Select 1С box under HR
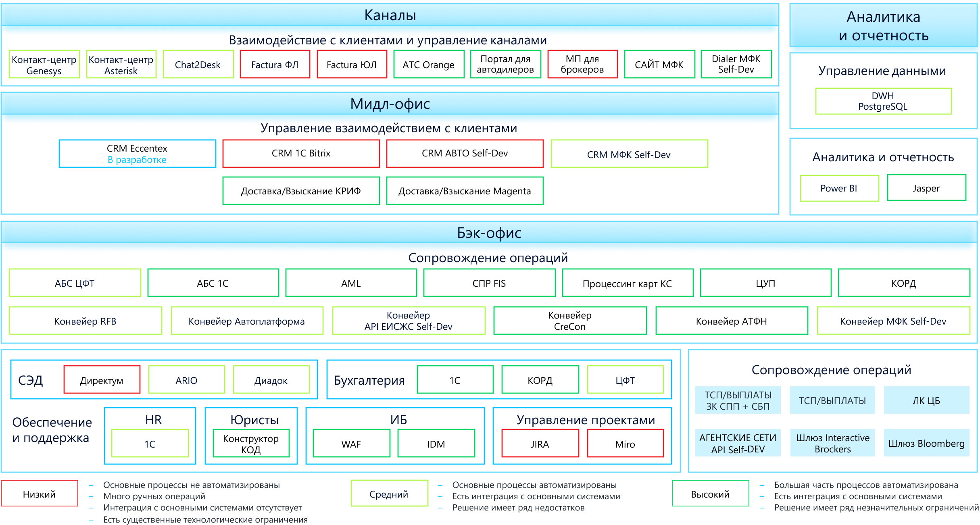This screenshot has width=980, height=525. [x=150, y=444]
